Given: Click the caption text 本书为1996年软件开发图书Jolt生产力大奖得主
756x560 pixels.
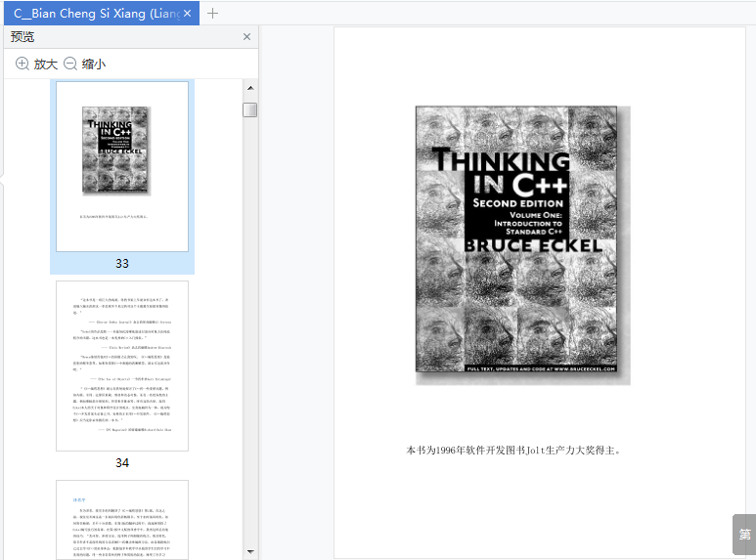Looking at the screenshot, I should pyautogui.click(x=513, y=451).
